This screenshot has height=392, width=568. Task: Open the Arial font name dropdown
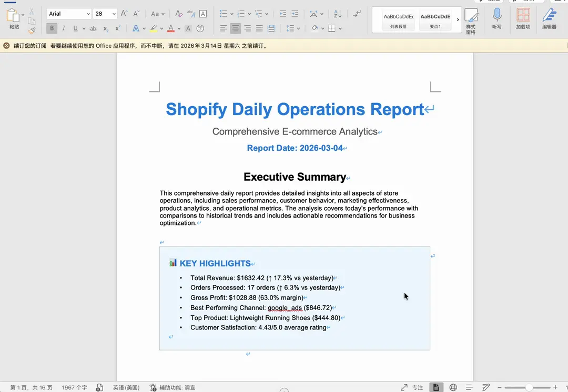(x=69, y=14)
